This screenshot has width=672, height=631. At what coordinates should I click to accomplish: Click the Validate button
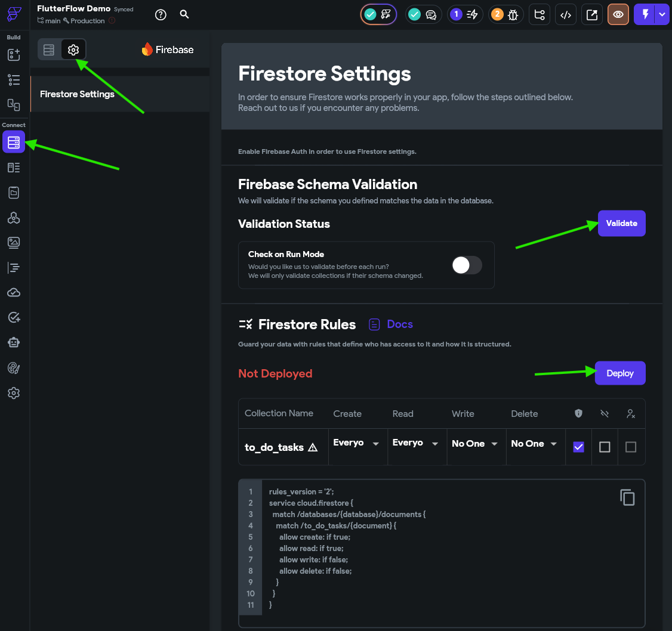pos(621,223)
